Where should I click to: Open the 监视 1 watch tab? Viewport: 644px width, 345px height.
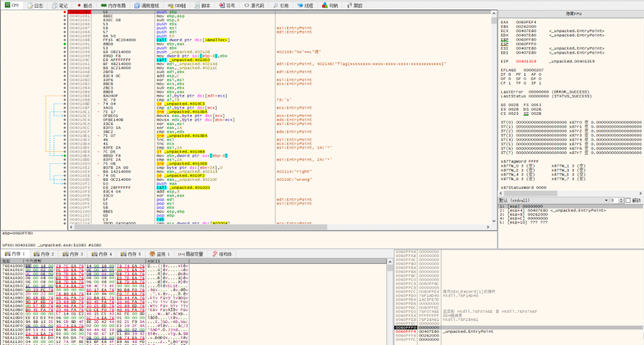click(x=160, y=254)
